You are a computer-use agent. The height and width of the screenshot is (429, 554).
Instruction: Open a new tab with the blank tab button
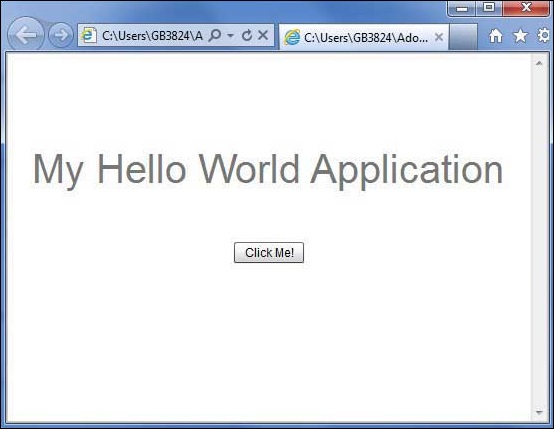pyautogui.click(x=464, y=37)
